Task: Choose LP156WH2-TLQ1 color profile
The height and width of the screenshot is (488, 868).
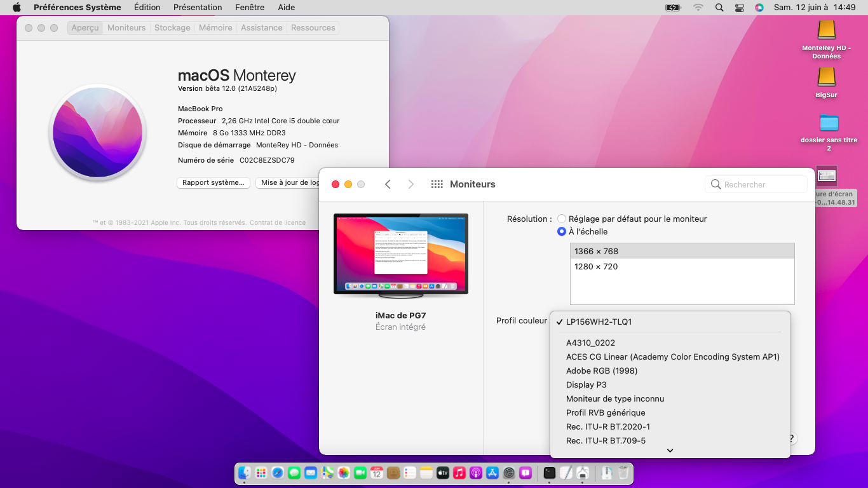Action: coord(670,322)
